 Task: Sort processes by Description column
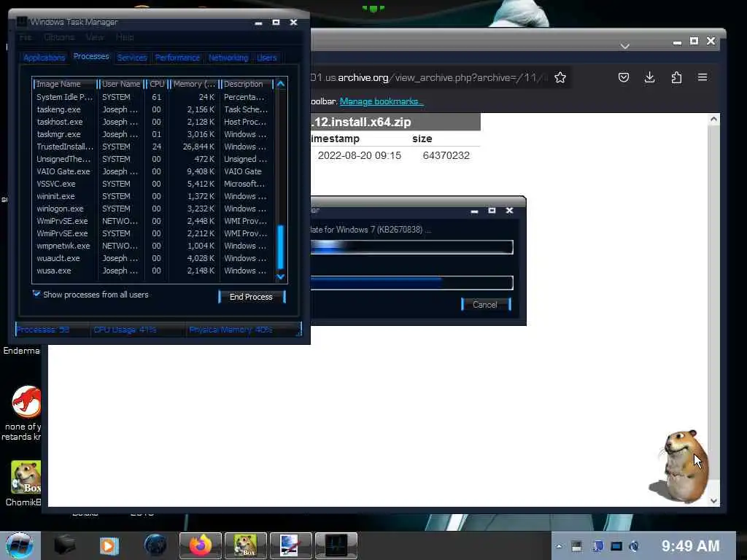(x=247, y=84)
